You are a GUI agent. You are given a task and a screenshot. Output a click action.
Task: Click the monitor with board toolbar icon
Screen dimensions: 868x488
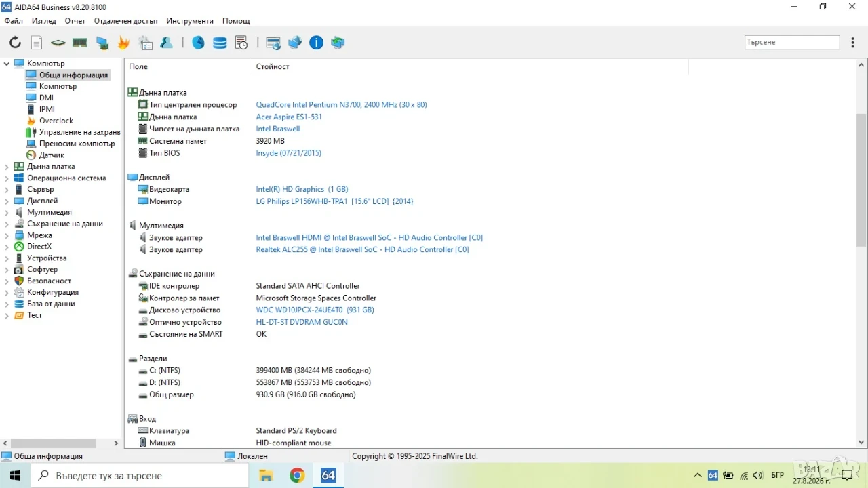coord(102,43)
